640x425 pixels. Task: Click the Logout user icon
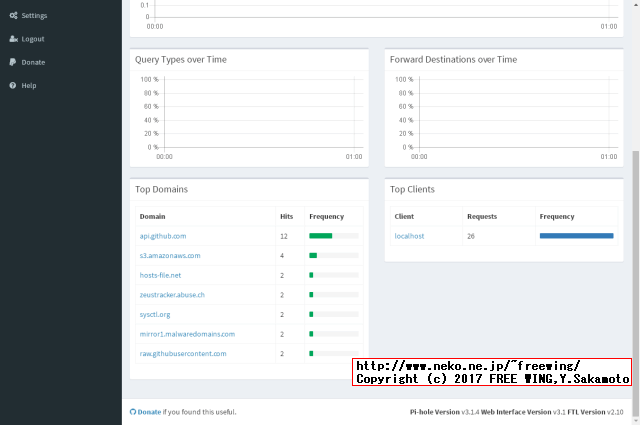click(x=13, y=39)
